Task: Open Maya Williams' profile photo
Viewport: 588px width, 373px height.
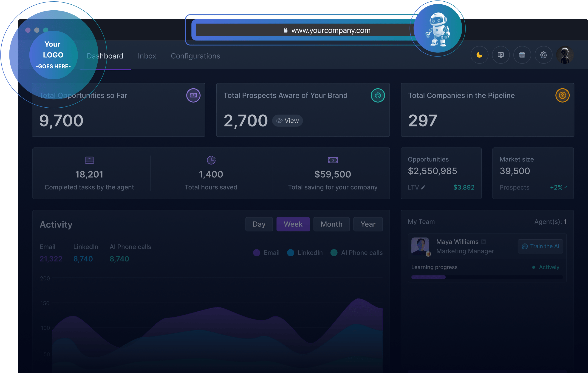Action: coord(420,246)
